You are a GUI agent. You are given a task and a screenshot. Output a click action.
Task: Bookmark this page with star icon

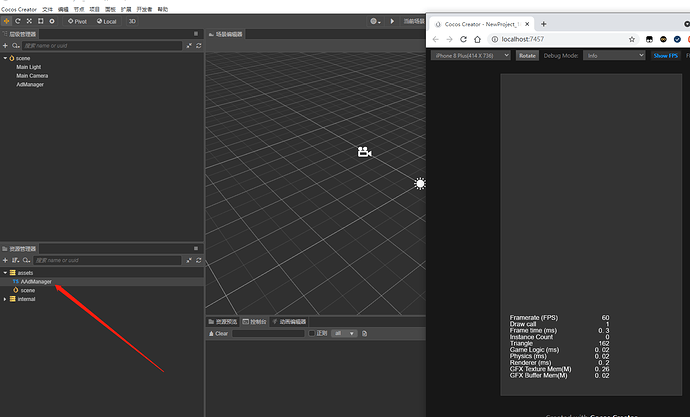(632, 39)
